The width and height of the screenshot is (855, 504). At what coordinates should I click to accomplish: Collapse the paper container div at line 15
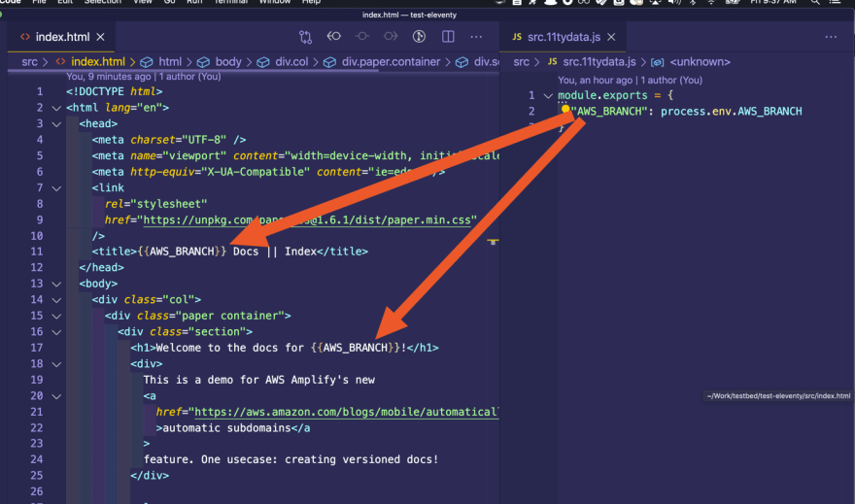56,316
